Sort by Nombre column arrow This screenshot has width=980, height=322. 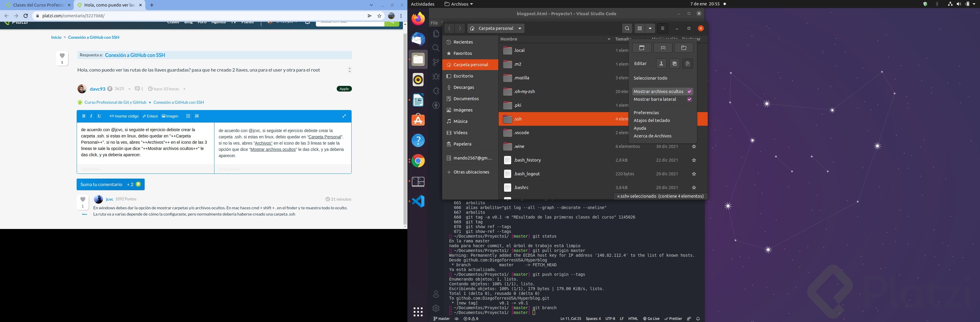(x=609, y=39)
